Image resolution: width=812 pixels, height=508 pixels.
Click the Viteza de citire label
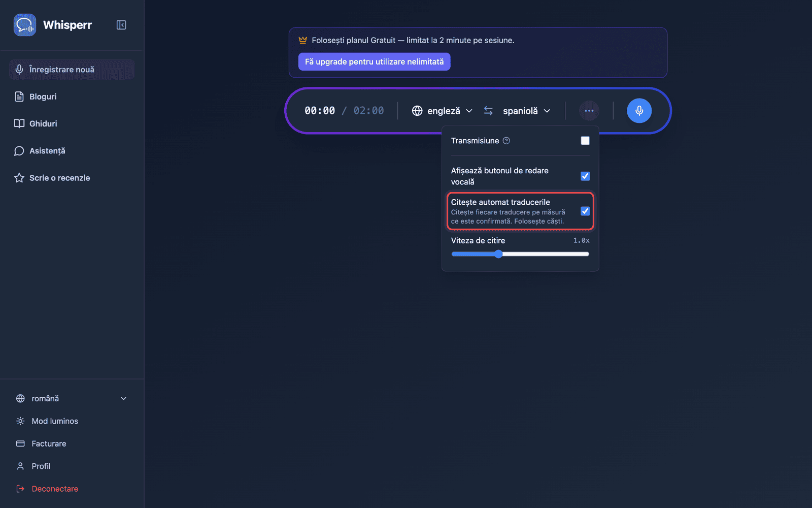478,241
